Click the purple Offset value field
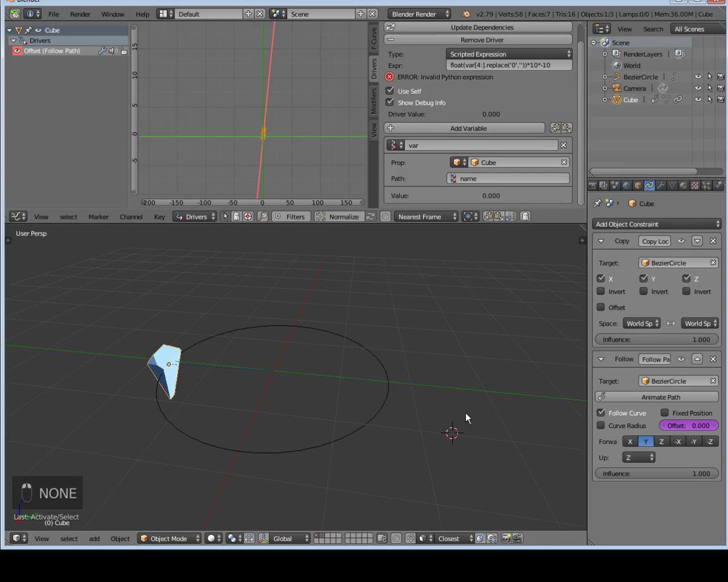The image size is (728, 582). pyautogui.click(x=689, y=426)
